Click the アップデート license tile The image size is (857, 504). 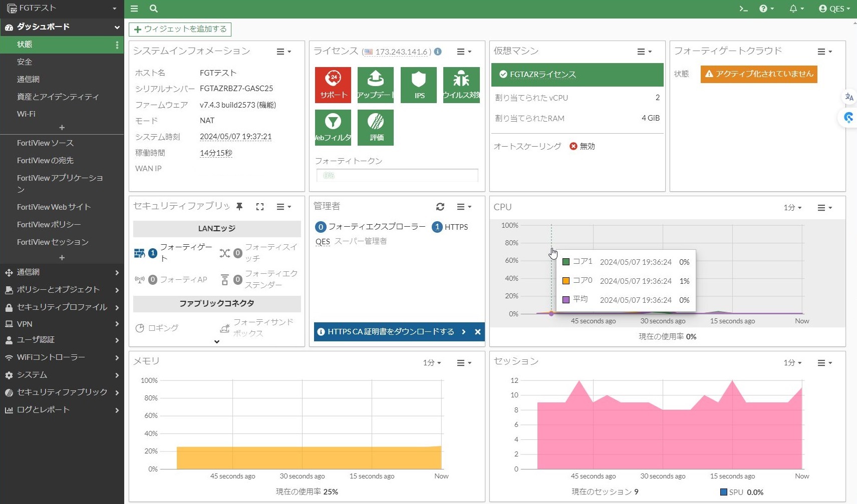pos(375,85)
